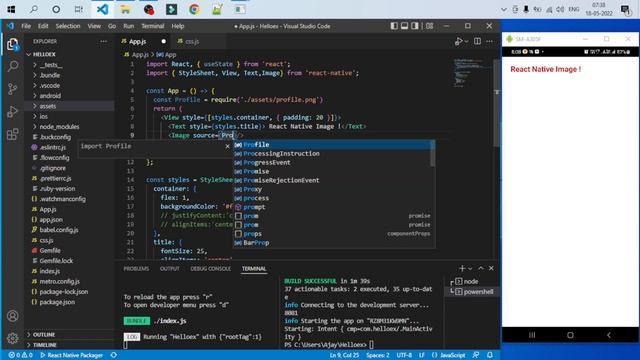The image size is (640, 360).
Task: Open the Extensions view
Action: pos(13,134)
